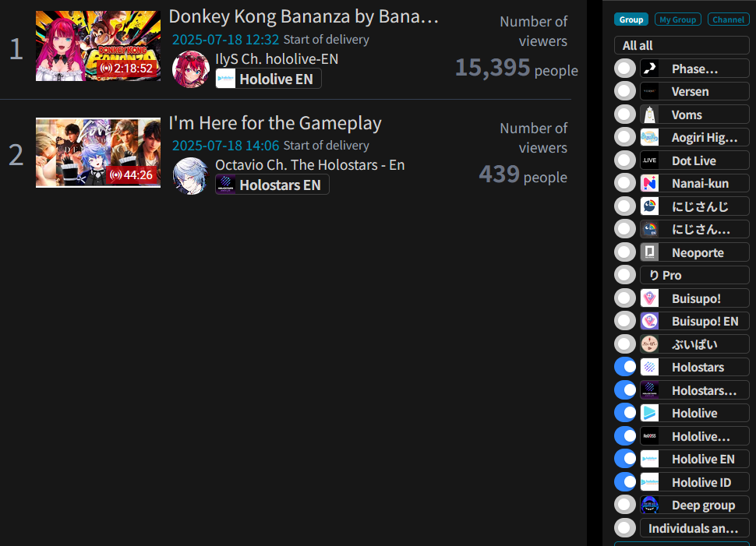The height and width of the screenshot is (546, 756).
Task: Click the Voms group logo icon
Action: pyautogui.click(x=649, y=114)
